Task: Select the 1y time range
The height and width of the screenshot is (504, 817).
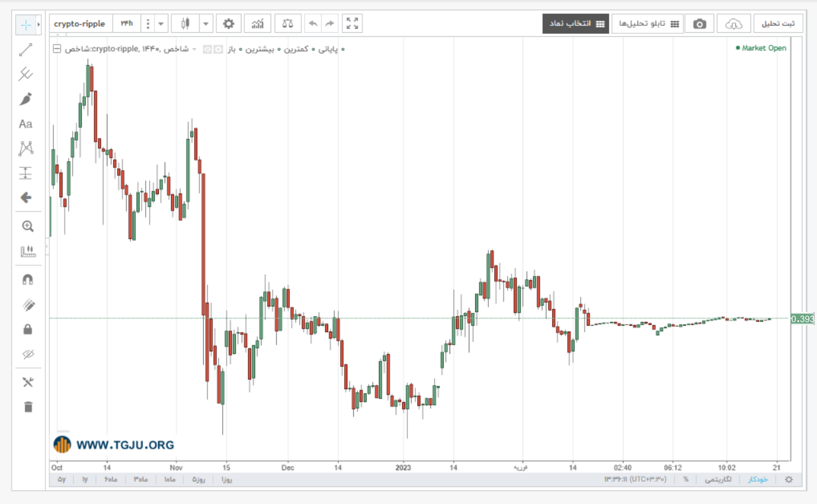Action: (85, 479)
